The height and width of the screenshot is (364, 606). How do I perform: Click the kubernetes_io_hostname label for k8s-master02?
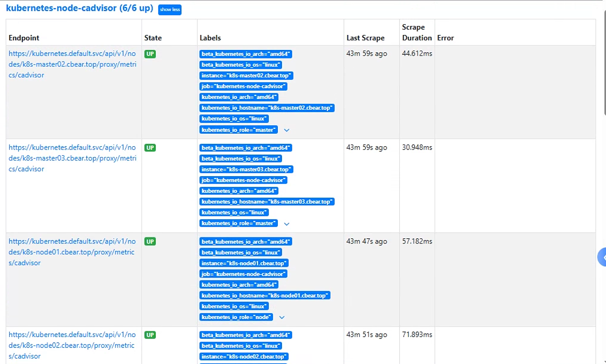point(267,108)
